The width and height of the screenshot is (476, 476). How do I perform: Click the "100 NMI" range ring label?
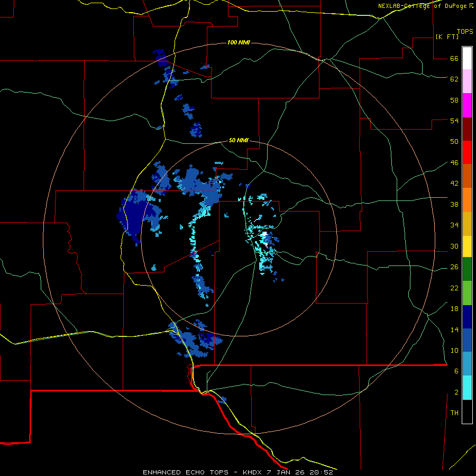pos(239,42)
